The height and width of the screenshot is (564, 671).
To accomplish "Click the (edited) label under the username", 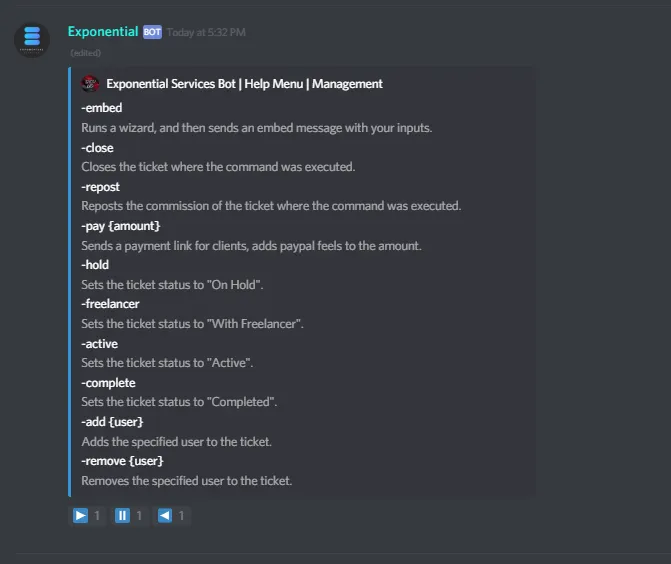I will (85, 52).
